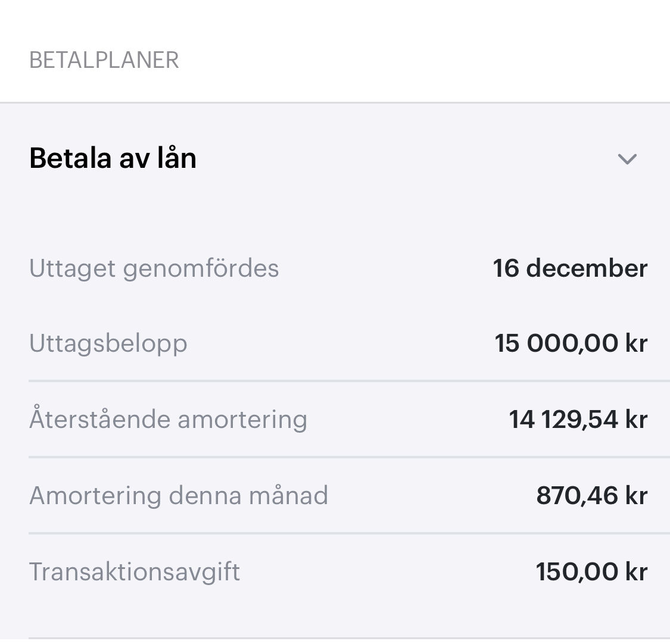The height and width of the screenshot is (644, 670).
Task: Collapse the Betala av lån chevron
Action: tap(627, 159)
